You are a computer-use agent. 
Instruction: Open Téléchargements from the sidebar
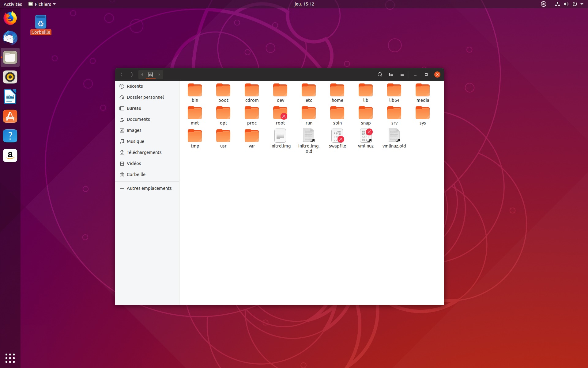144,152
